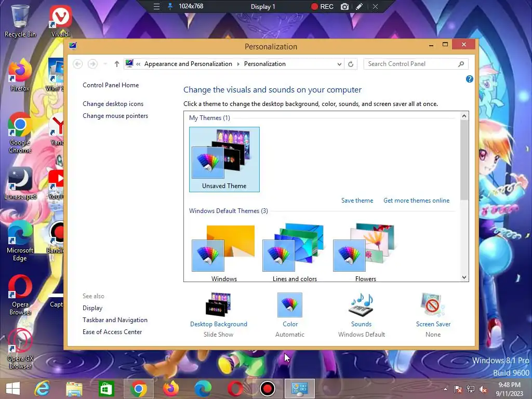The width and height of the screenshot is (532, 399).
Task: Expand the address bar history dropdown
Action: tap(339, 64)
